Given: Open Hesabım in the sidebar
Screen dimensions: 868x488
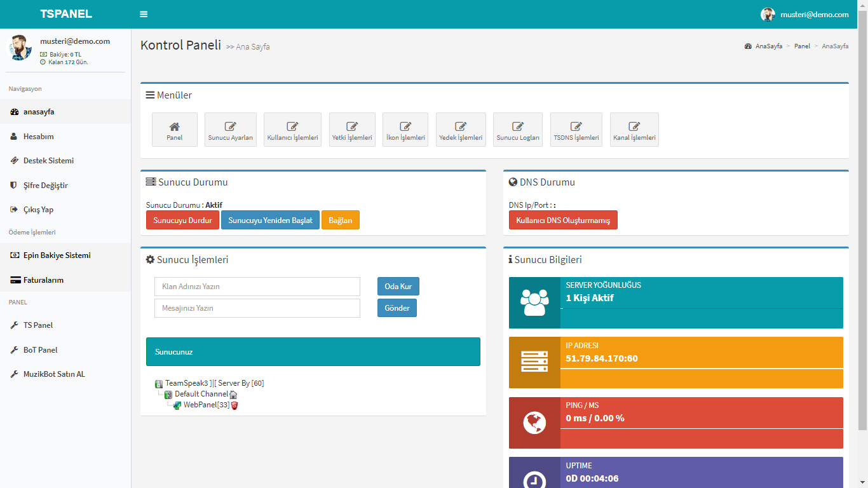Looking at the screenshot, I should (x=65, y=136).
